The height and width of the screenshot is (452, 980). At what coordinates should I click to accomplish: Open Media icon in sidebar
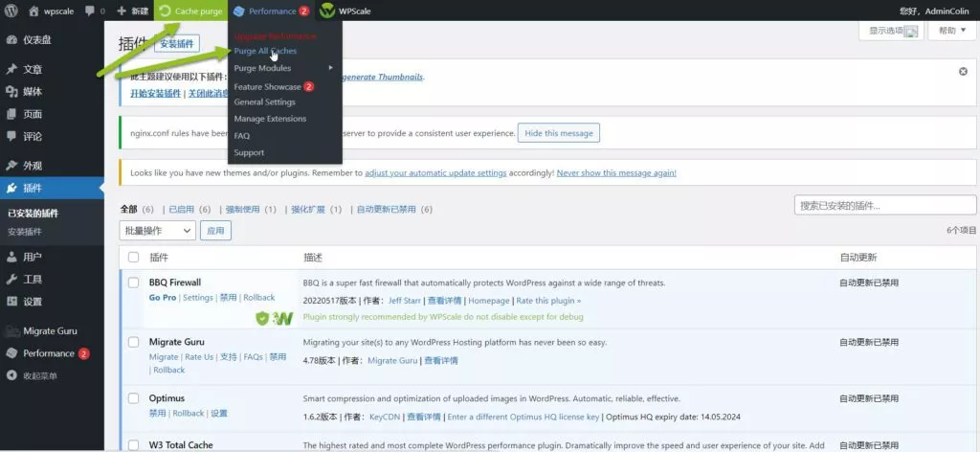click(x=11, y=92)
